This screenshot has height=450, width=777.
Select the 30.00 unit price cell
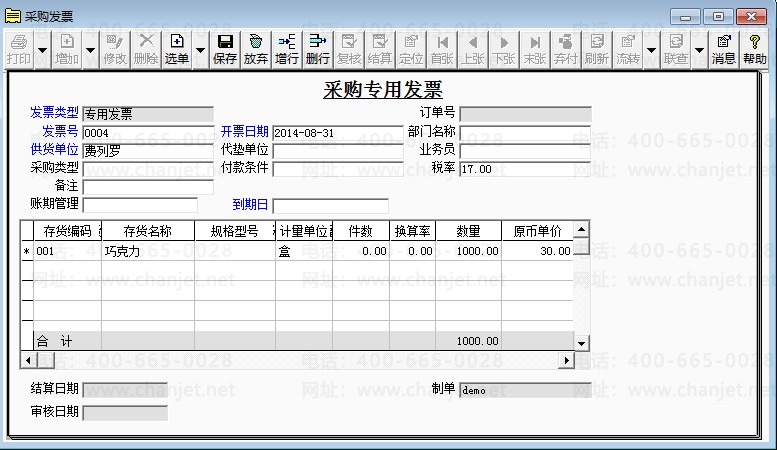click(x=537, y=251)
